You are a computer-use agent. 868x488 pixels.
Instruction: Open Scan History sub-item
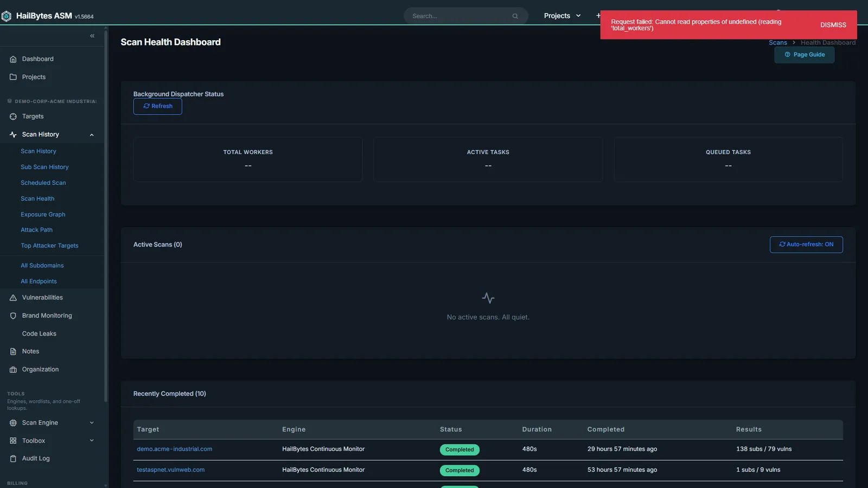[x=39, y=151]
